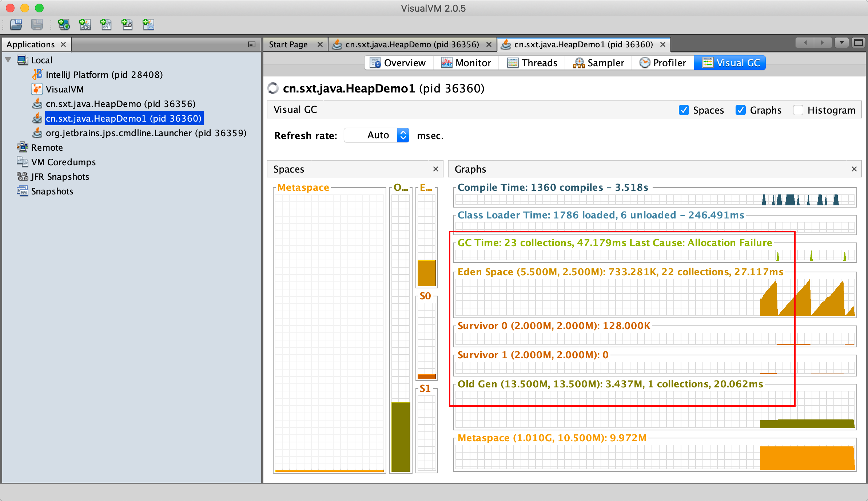Click the Add JMX Connection toolbar icon
This screenshot has width=868, height=501.
85,24
